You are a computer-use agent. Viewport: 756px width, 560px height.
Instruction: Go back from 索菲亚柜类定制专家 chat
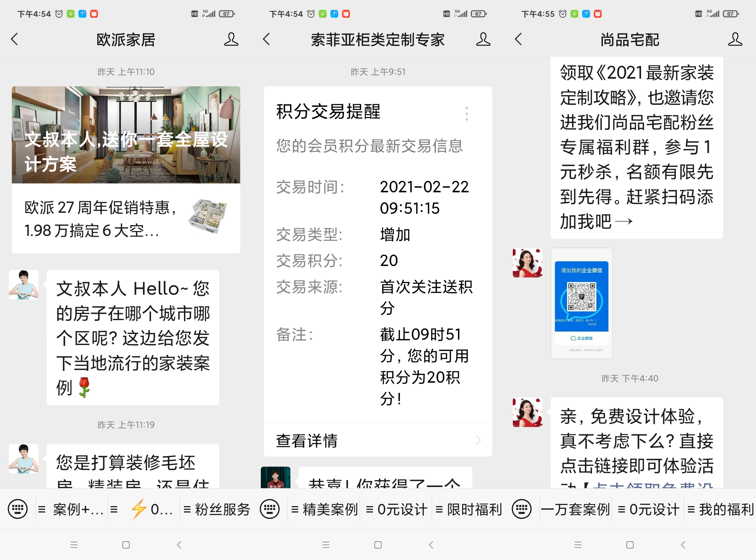pos(266,39)
